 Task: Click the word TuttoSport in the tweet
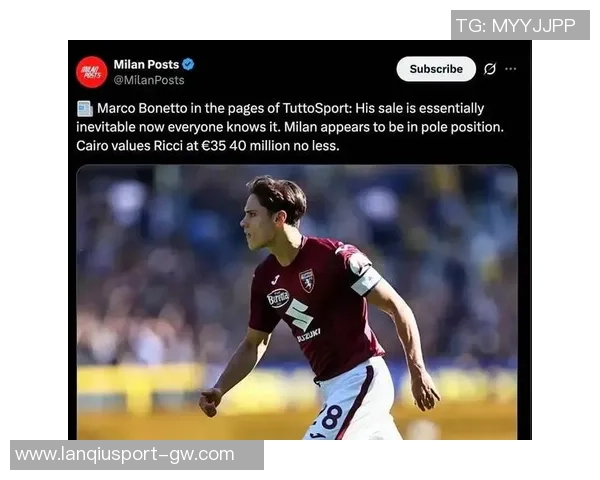317,108
